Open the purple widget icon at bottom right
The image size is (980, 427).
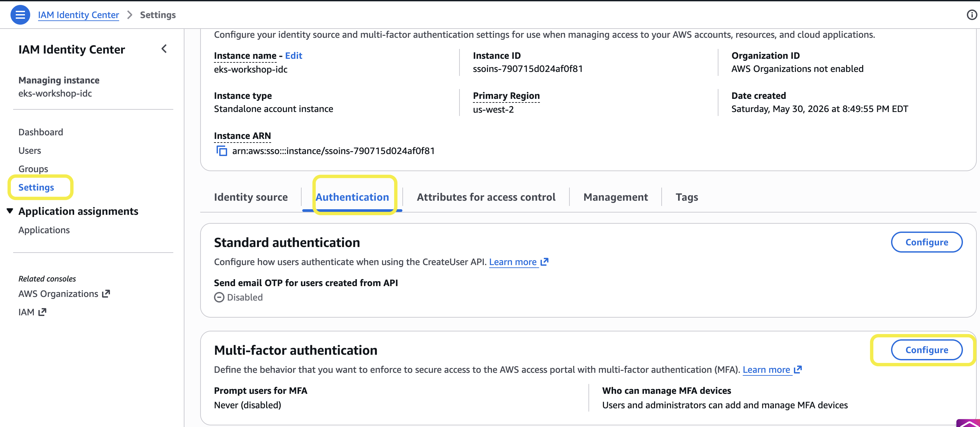coord(969,423)
